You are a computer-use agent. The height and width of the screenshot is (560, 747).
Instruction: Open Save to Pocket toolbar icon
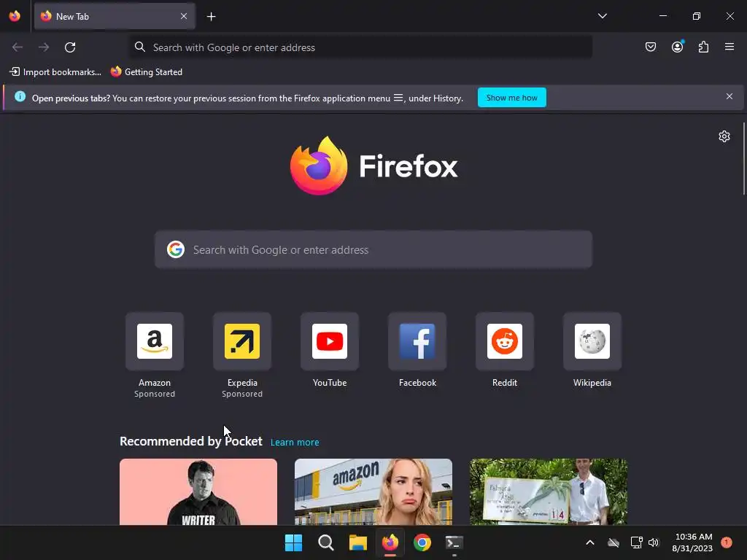[x=651, y=47]
